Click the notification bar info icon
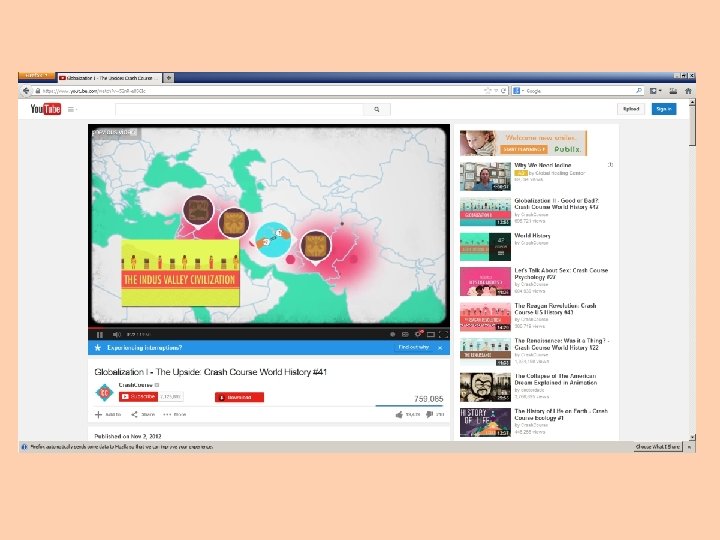This screenshot has height=540, width=720. (24, 447)
